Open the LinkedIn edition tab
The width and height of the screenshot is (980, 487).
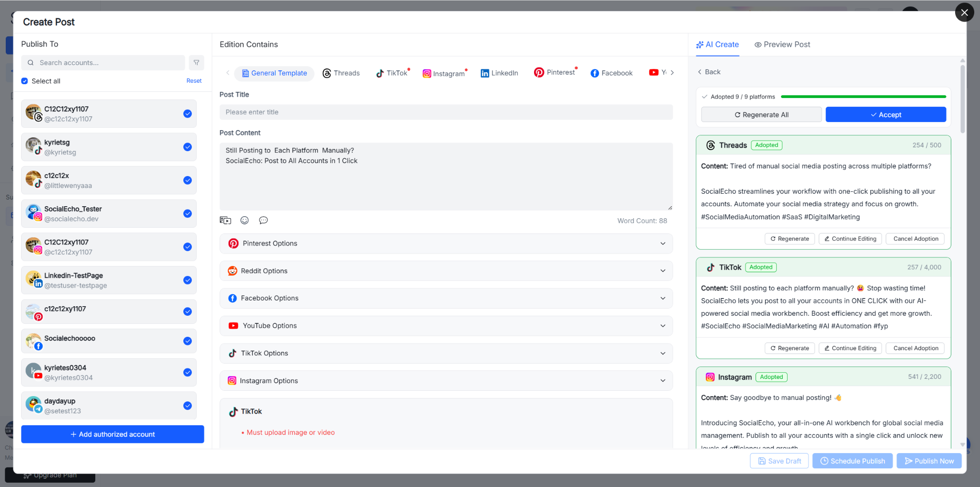(499, 73)
